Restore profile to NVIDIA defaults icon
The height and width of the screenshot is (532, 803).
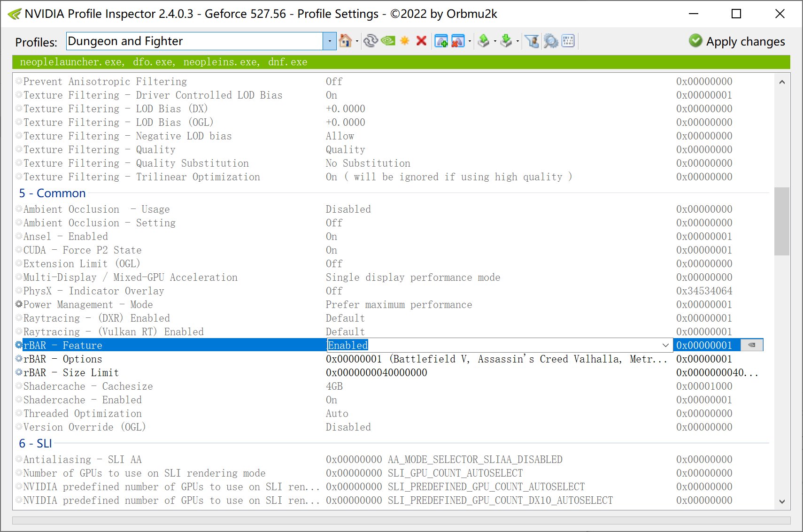[x=388, y=41]
